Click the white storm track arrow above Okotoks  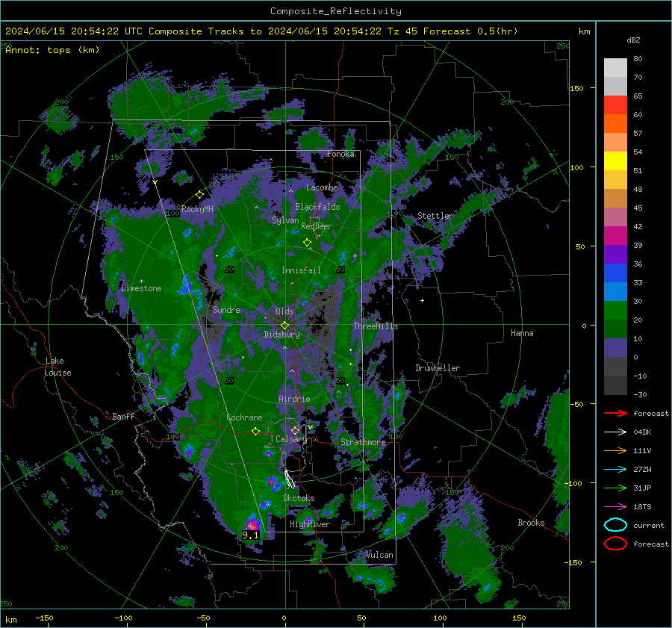tap(290, 479)
